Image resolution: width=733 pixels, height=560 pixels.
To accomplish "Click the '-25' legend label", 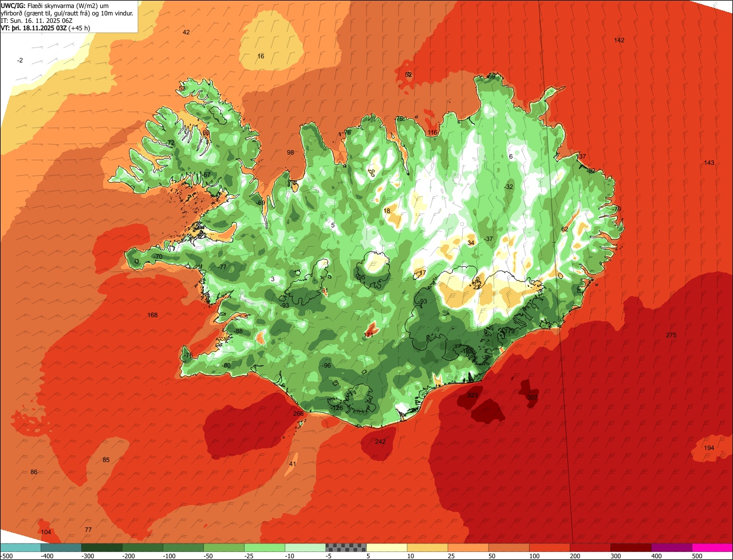I will (250, 555).
